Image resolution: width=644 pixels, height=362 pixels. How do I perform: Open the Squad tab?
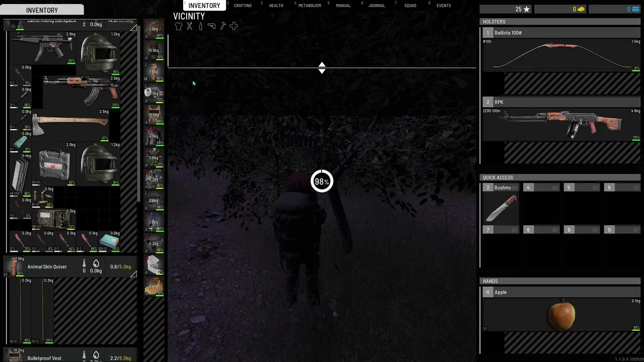[410, 6]
